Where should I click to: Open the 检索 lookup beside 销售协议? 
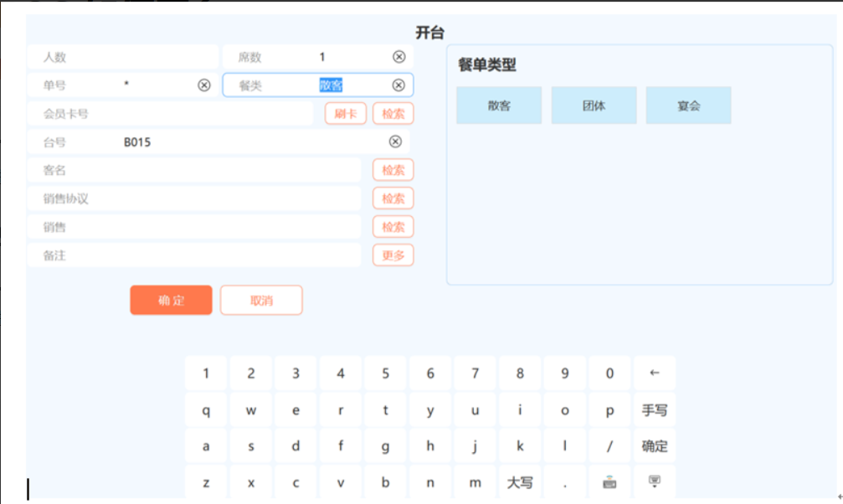[x=393, y=198]
